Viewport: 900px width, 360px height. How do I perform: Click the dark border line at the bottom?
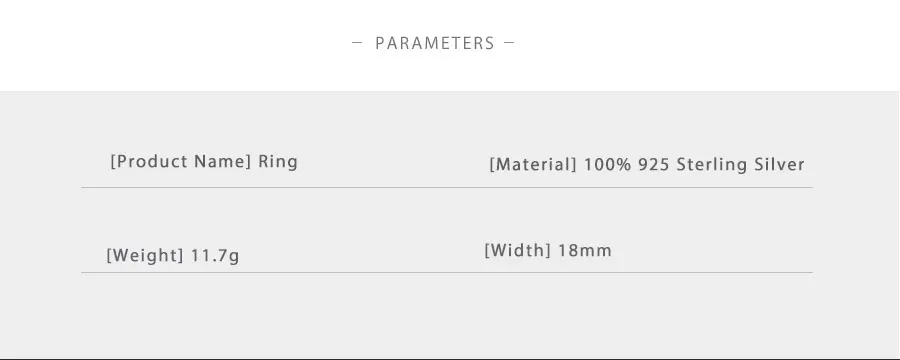[x=450, y=358]
